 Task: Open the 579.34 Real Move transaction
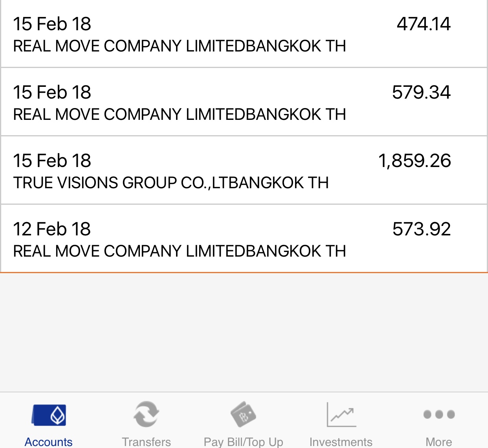[244, 102]
